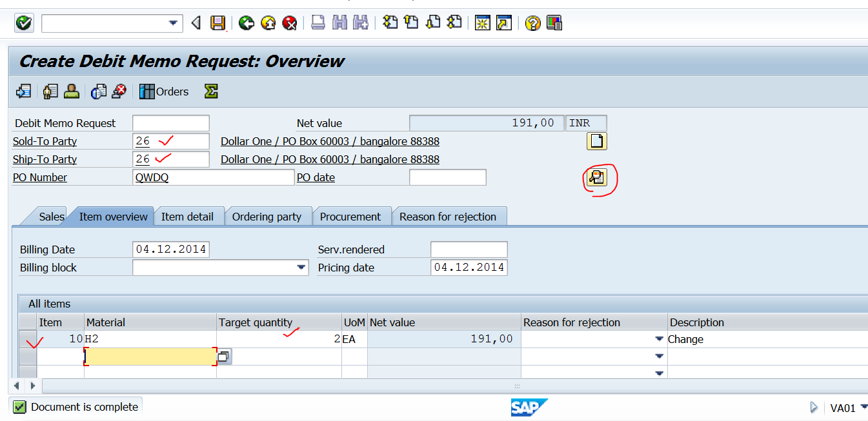Click the VA01 transaction indicator
The width and height of the screenshot is (868, 421).
click(842, 407)
